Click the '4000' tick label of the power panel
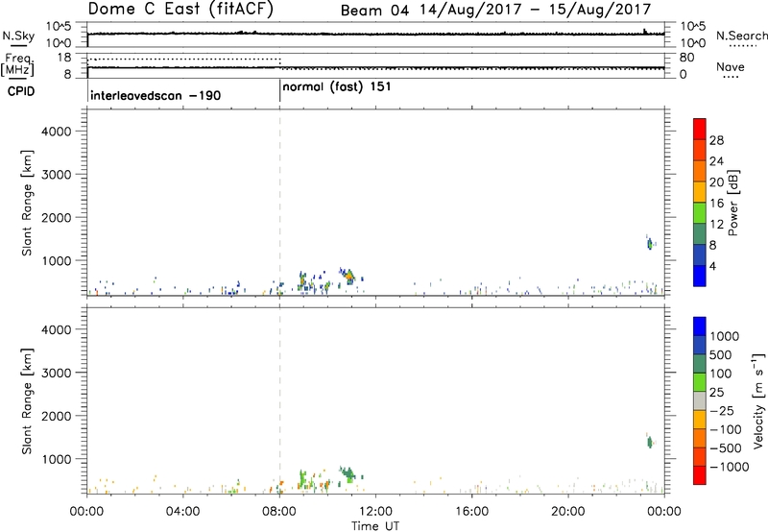Screen dimensions: 768x532 point(56,132)
